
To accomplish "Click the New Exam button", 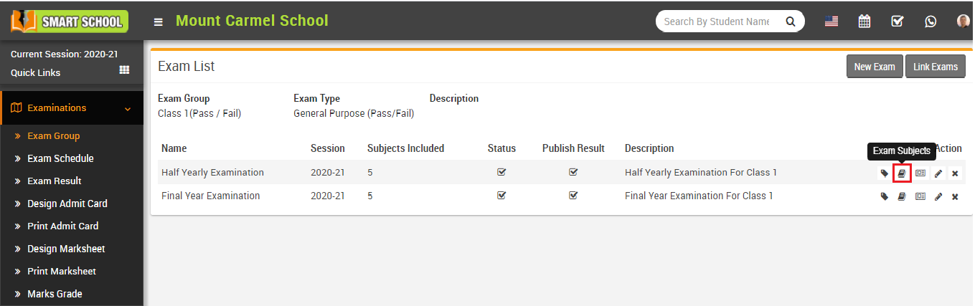I will (x=875, y=67).
